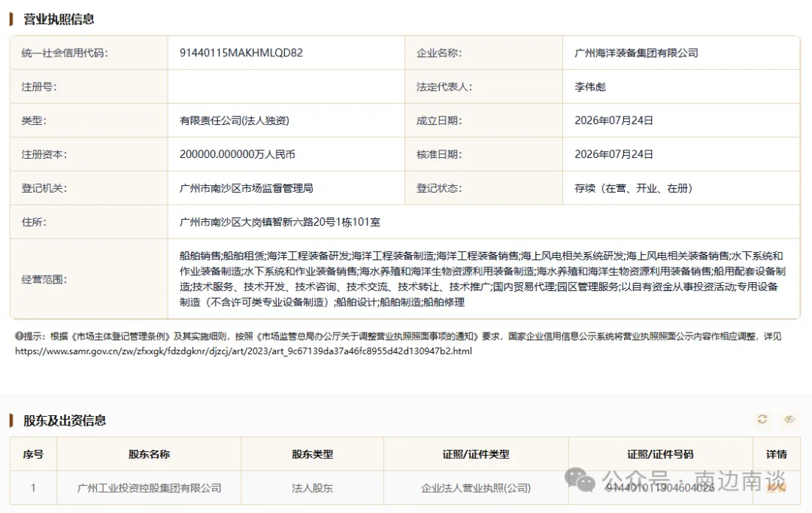The height and width of the screenshot is (513, 812).
Task: Click the 成立日期 label
Action: click(x=439, y=120)
